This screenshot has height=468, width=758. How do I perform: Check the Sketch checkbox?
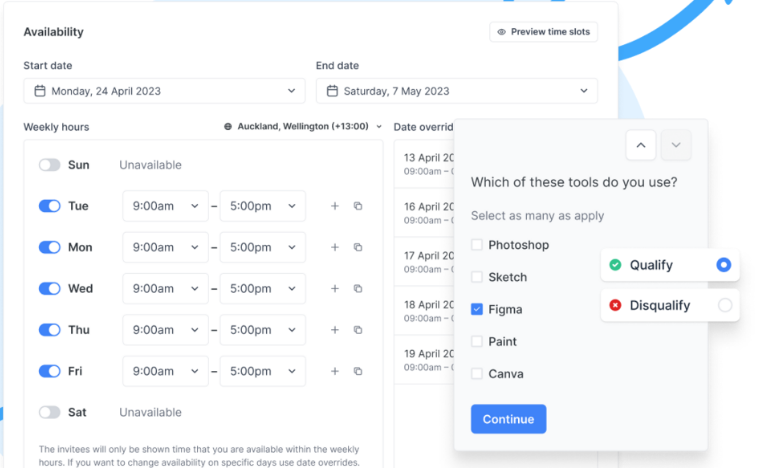(x=477, y=277)
